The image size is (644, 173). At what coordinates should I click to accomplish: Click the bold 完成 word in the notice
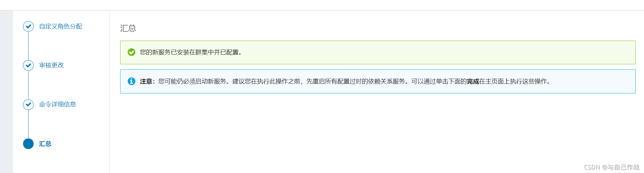[x=473, y=81]
